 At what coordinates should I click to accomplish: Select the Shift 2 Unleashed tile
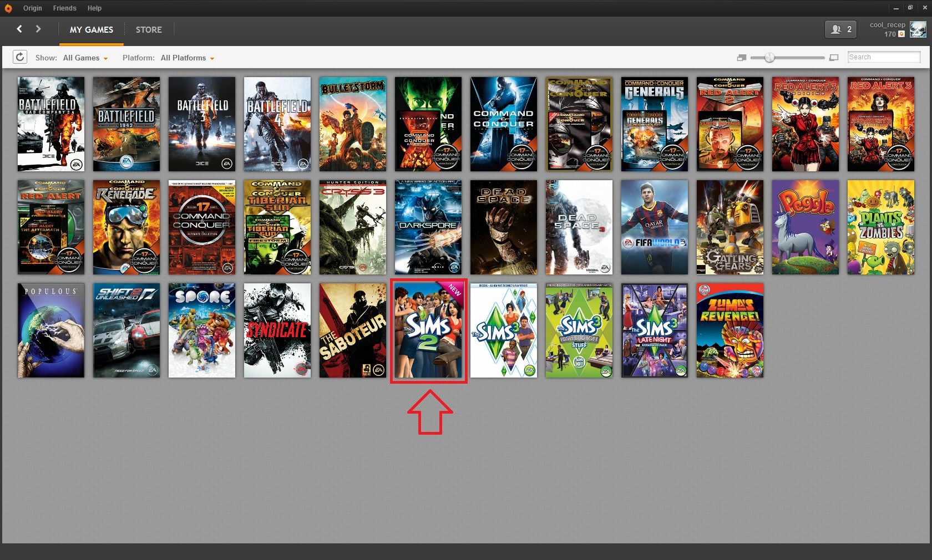[126, 330]
